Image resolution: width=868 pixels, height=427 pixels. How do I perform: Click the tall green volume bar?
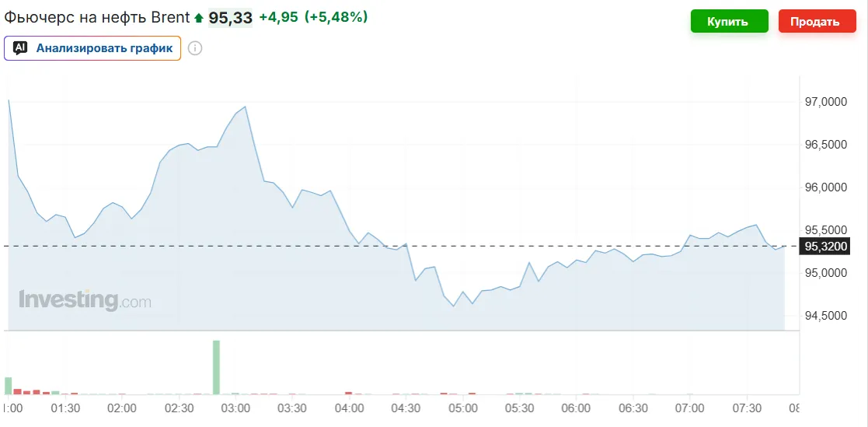216,367
